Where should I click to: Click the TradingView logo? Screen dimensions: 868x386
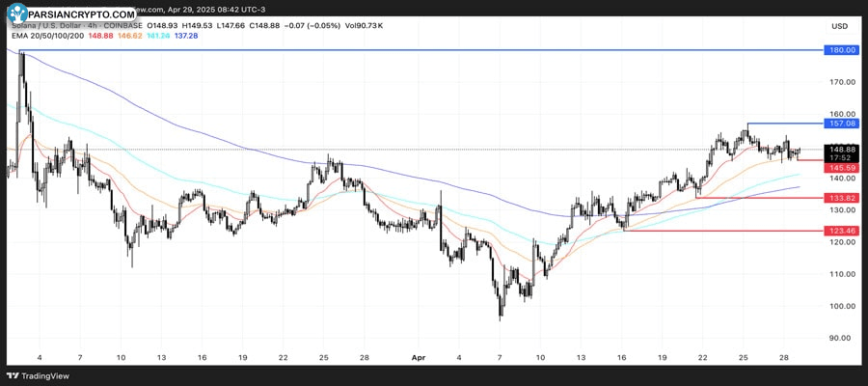point(38,375)
